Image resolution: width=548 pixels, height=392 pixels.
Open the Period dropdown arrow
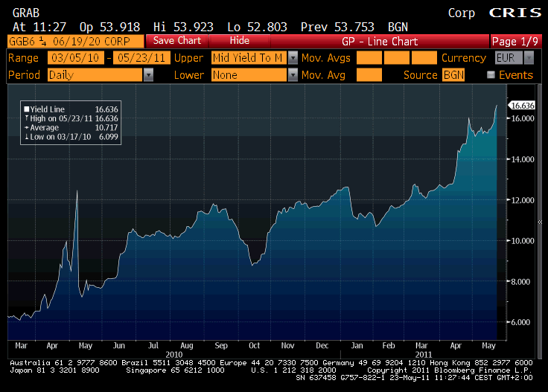[x=148, y=75]
